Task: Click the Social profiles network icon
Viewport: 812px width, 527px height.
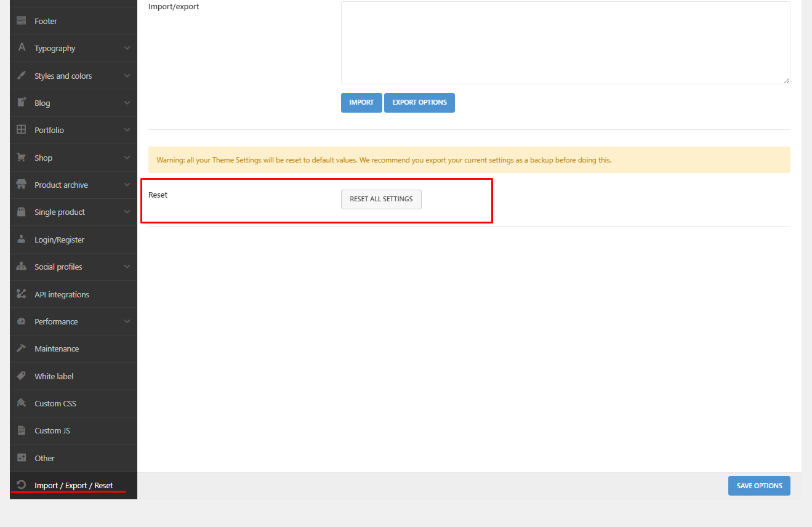Action: click(22, 267)
